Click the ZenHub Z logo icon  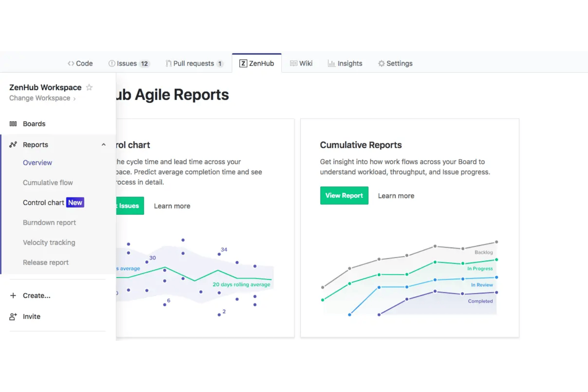point(243,64)
